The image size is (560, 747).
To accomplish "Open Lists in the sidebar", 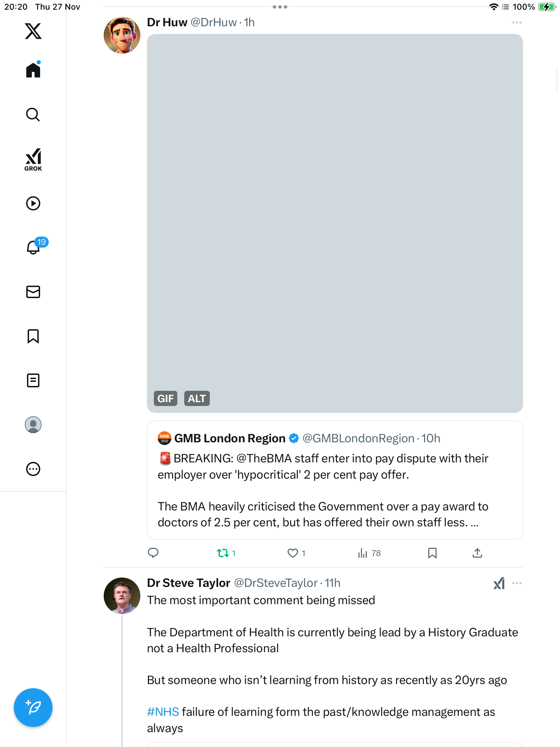I will point(33,380).
